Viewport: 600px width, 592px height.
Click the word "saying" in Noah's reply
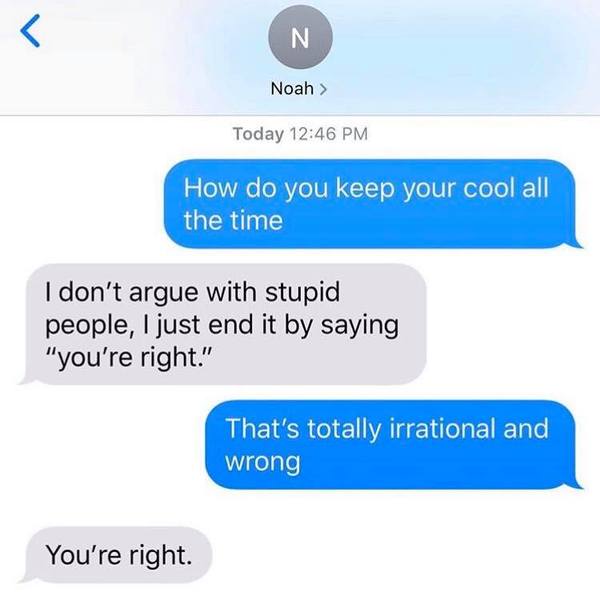coord(360,326)
